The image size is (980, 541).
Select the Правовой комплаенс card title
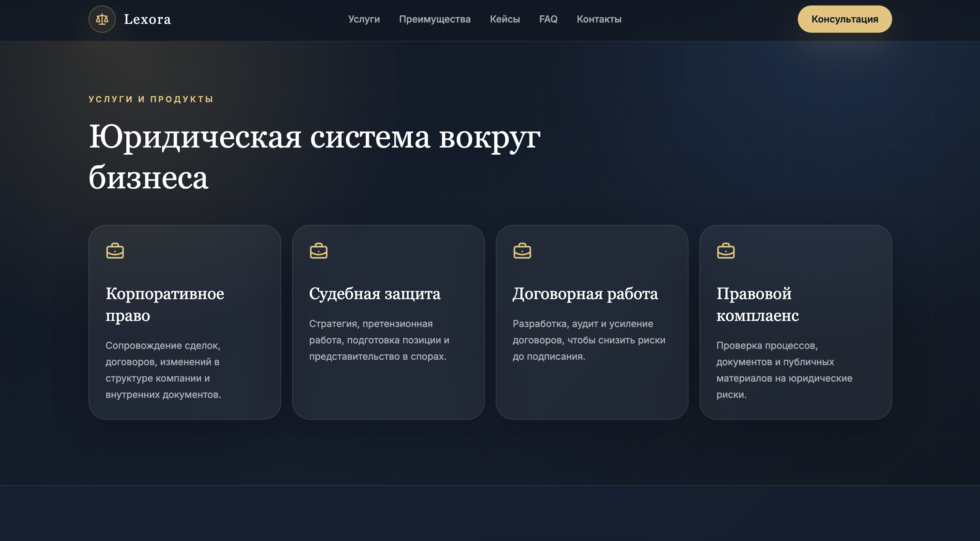point(757,304)
